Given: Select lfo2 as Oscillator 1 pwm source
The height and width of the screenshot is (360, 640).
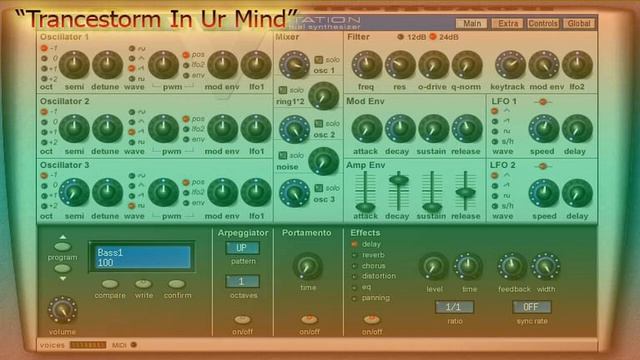Looking at the screenshot, I should [x=186, y=65].
